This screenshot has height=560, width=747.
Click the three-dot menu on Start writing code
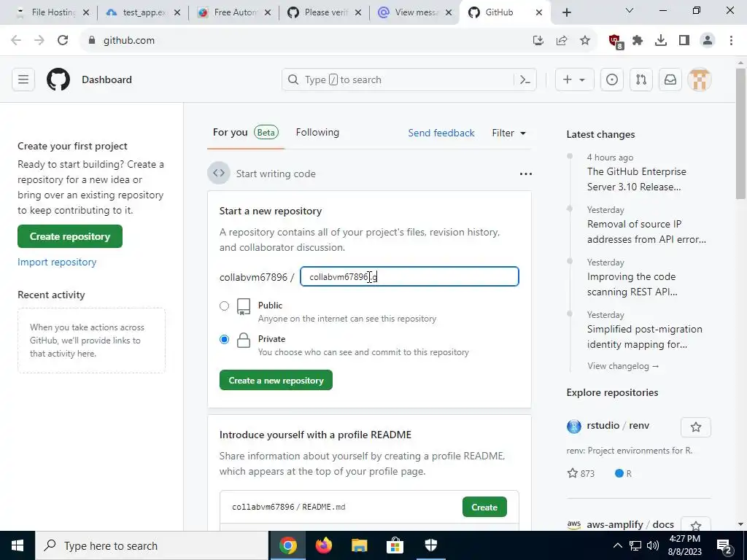525,174
